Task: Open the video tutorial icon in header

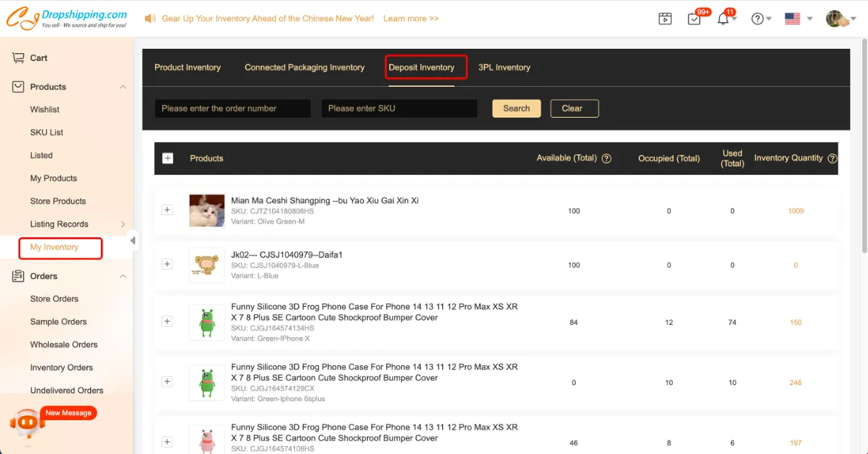Action: (x=665, y=19)
